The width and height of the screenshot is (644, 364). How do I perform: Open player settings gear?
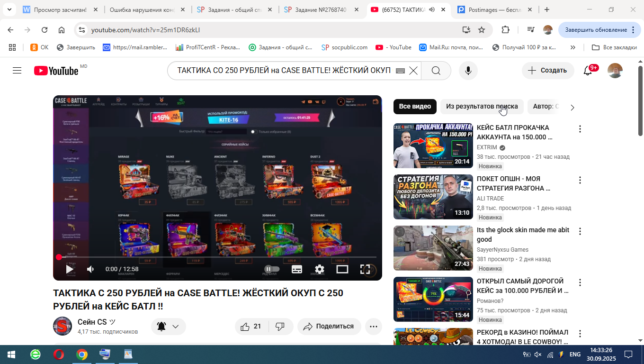coord(320,269)
